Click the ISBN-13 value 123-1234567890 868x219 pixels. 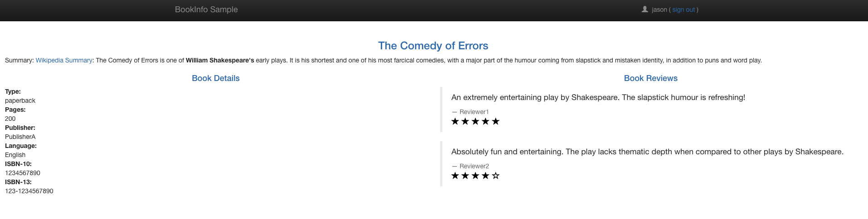[x=29, y=191]
